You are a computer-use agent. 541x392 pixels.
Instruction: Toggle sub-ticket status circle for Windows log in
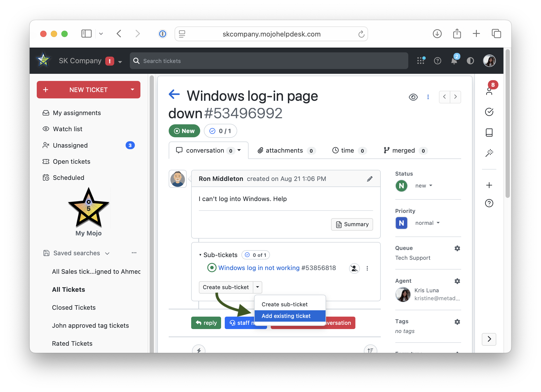212,268
